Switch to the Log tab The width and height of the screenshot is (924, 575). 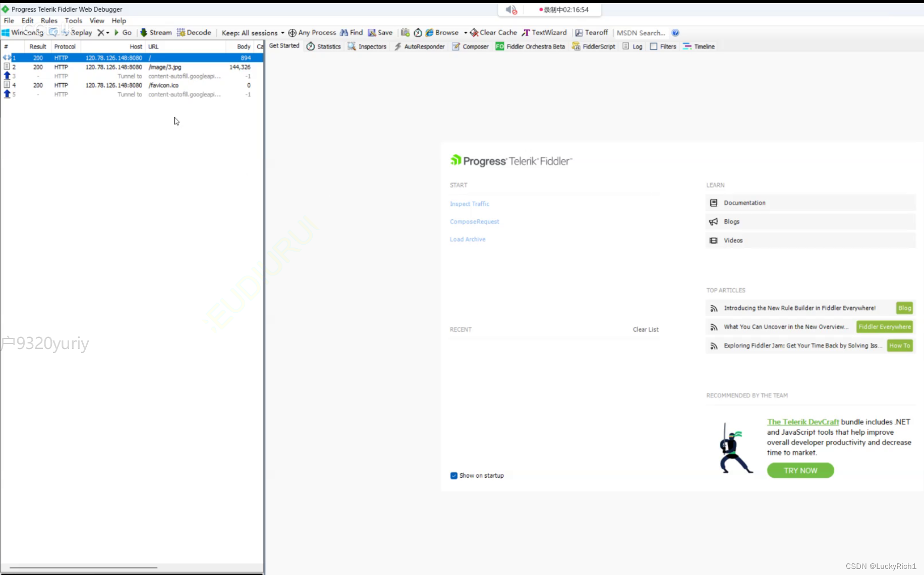click(632, 46)
